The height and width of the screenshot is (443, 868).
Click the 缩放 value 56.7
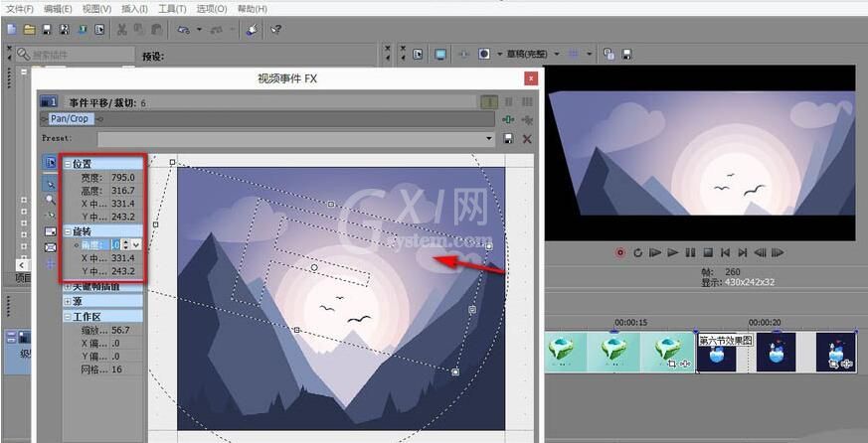120,330
